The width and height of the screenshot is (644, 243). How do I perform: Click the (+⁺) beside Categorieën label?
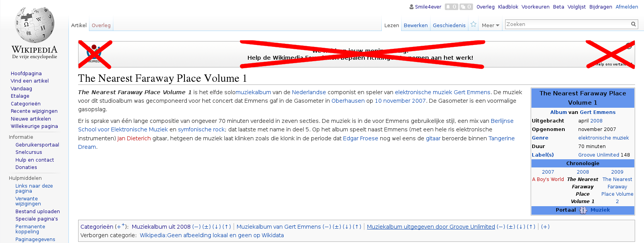pos(121,226)
